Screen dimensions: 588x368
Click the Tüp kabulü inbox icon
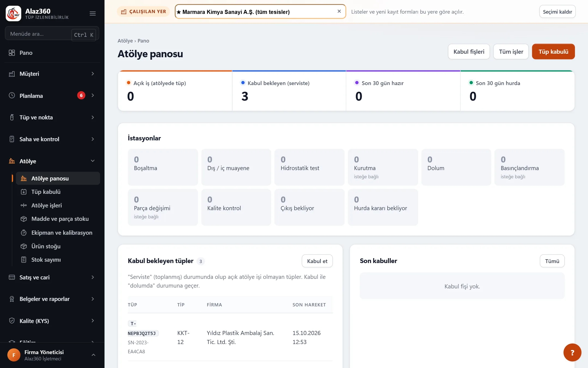24,192
